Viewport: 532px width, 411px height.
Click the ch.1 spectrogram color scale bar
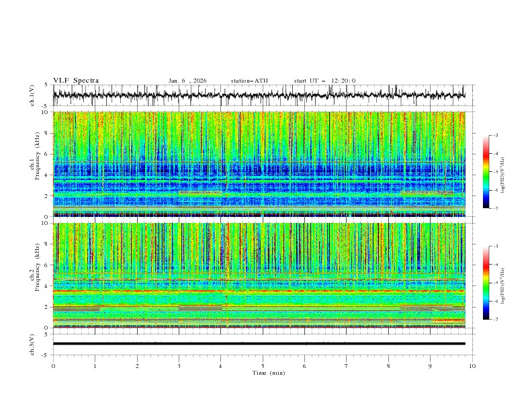click(486, 171)
